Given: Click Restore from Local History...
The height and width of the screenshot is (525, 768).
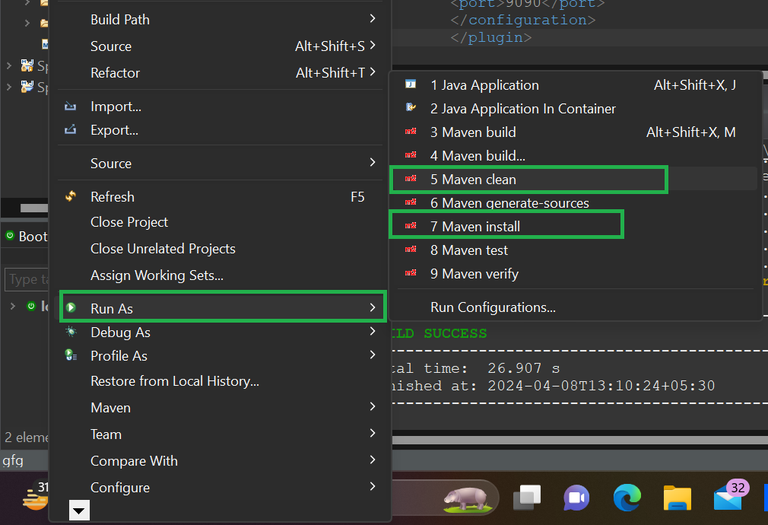Looking at the screenshot, I should click(x=174, y=381).
